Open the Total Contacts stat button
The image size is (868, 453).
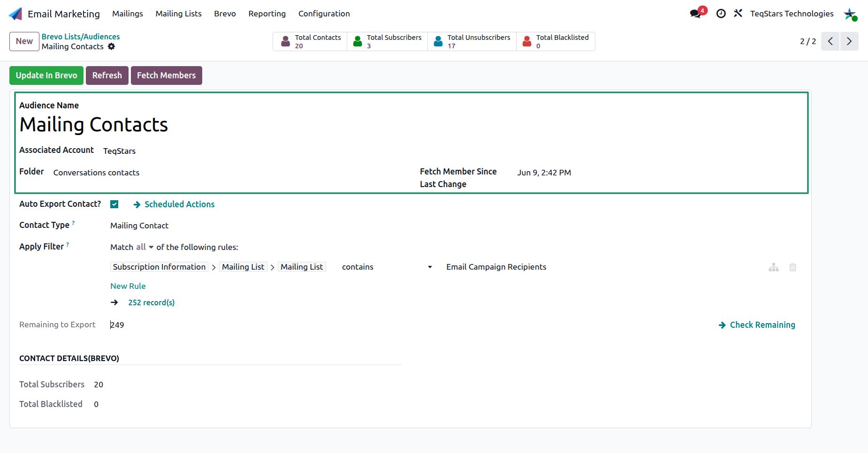310,41
